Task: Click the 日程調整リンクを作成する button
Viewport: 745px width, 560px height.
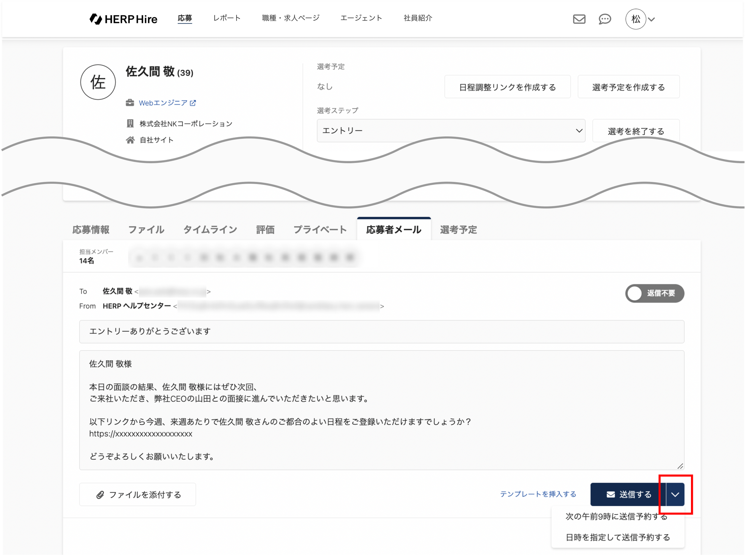Action: pos(507,87)
